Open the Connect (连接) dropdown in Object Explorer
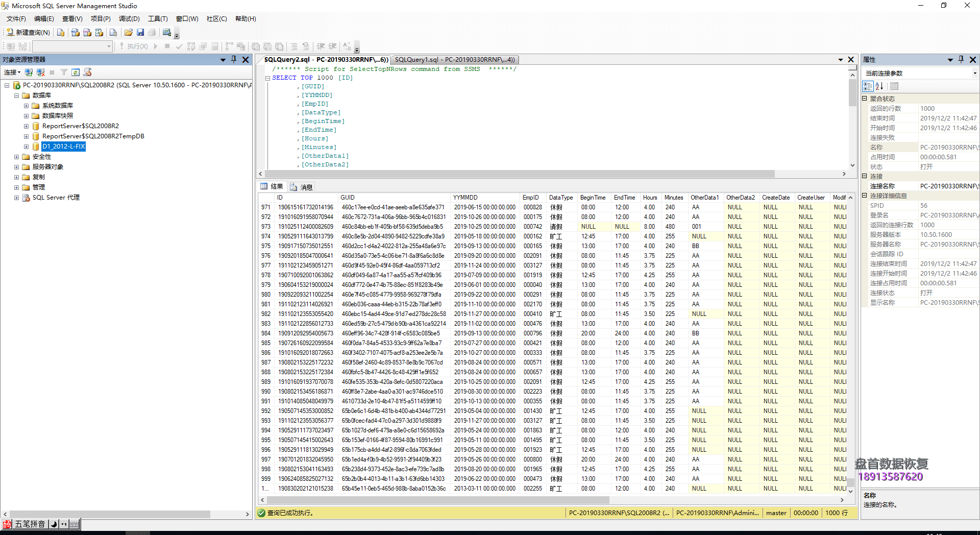Viewport: 980px width, 535px height. (12, 72)
